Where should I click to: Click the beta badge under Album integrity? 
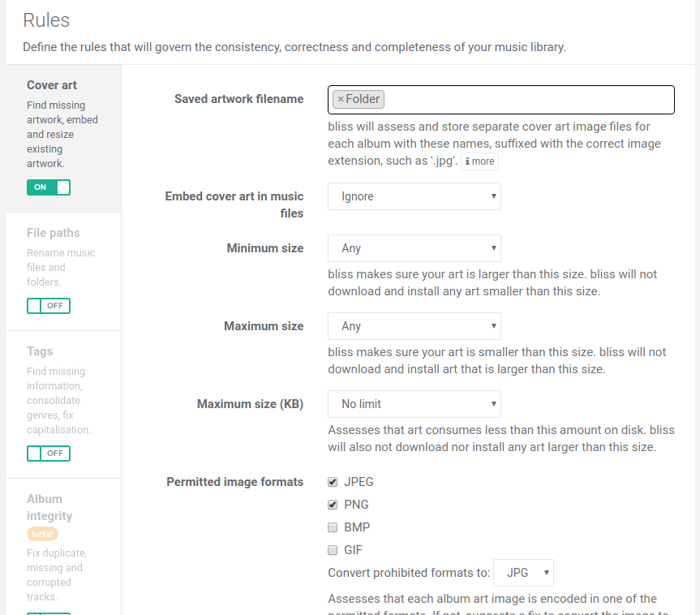pyautogui.click(x=42, y=534)
